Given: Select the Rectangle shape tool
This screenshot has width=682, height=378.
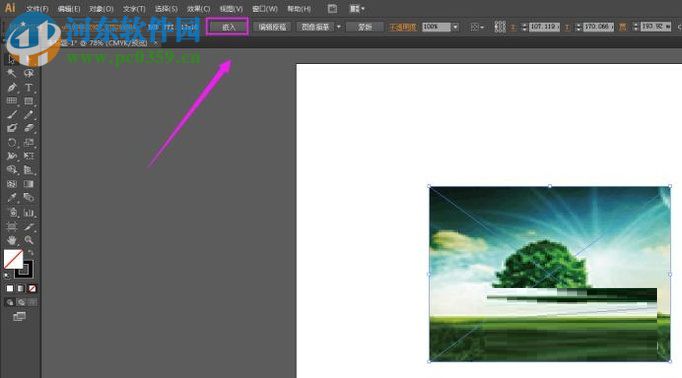Looking at the screenshot, I should click(x=29, y=101).
